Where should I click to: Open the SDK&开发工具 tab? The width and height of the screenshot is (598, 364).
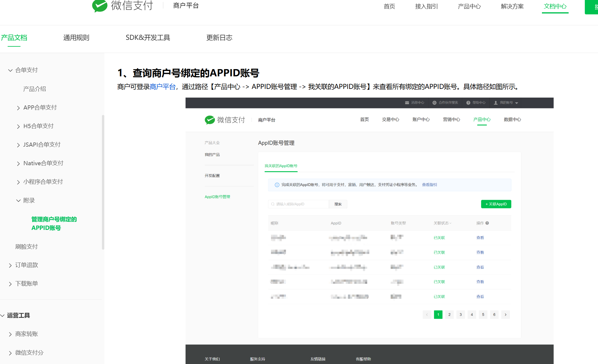[148, 38]
